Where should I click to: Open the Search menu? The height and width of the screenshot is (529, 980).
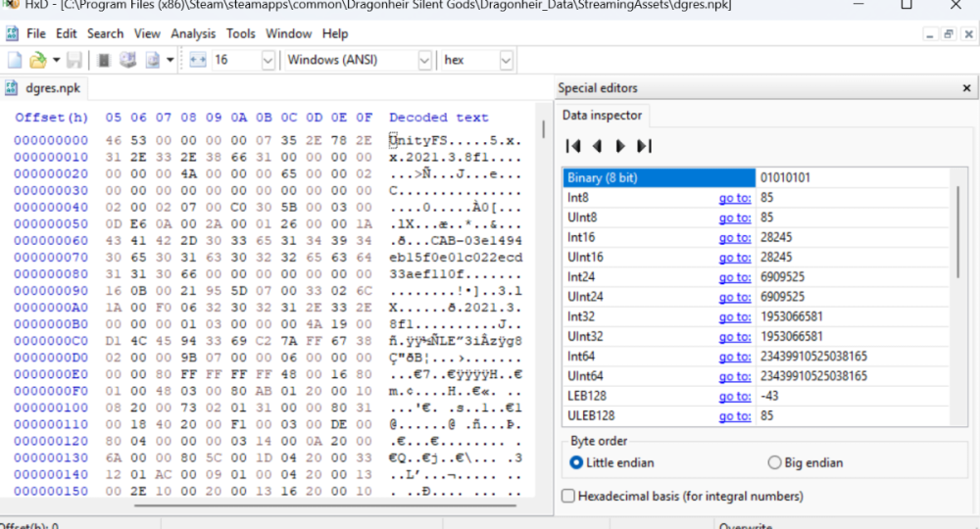coord(105,33)
